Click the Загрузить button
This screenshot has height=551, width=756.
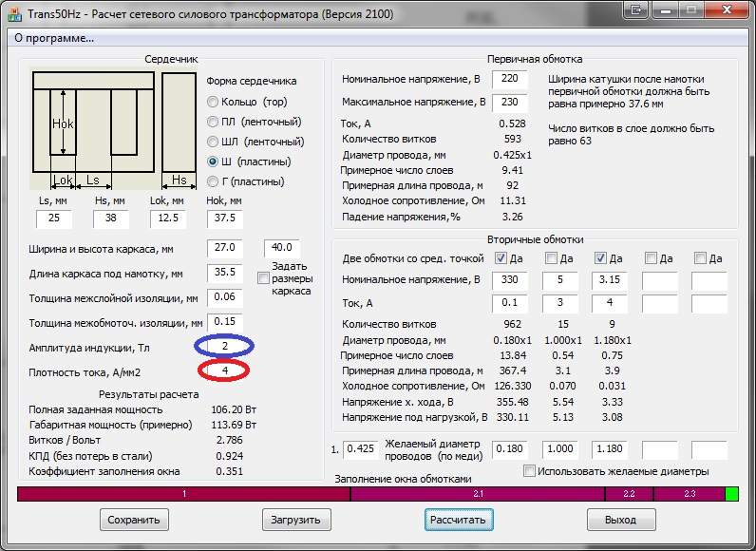[297, 520]
